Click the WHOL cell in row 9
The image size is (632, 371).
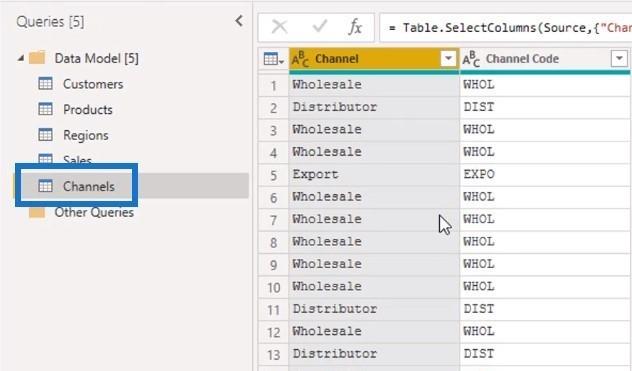545,265
